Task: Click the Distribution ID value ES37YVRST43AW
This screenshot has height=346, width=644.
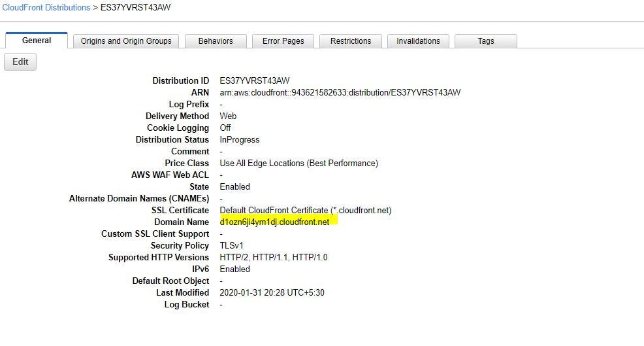Action: 255,80
